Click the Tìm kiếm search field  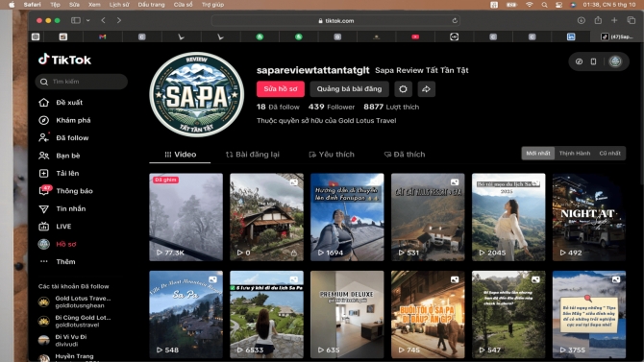(x=82, y=82)
